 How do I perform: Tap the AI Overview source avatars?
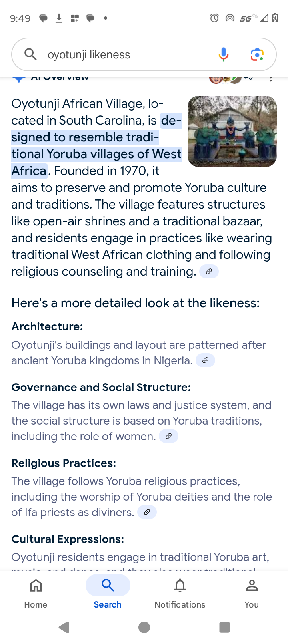click(226, 79)
